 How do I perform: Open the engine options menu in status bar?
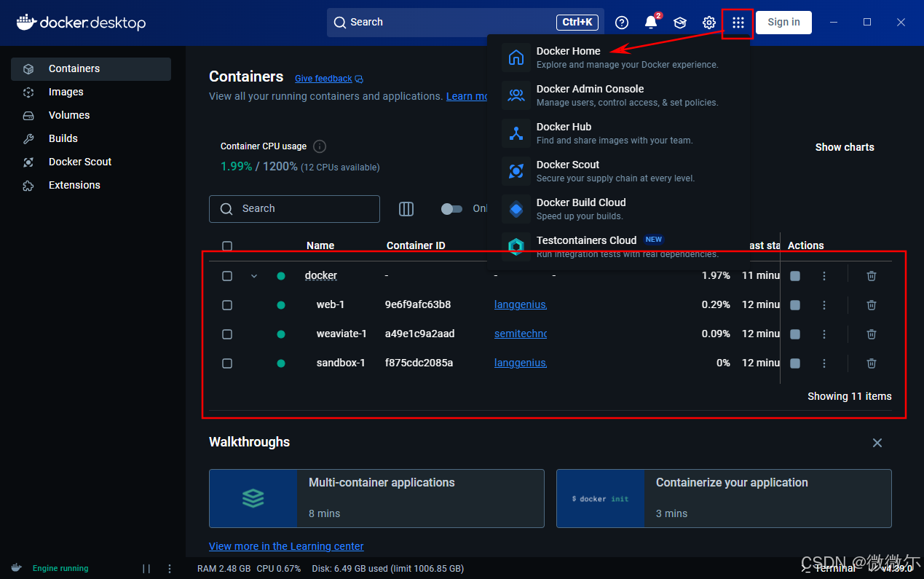click(170, 569)
